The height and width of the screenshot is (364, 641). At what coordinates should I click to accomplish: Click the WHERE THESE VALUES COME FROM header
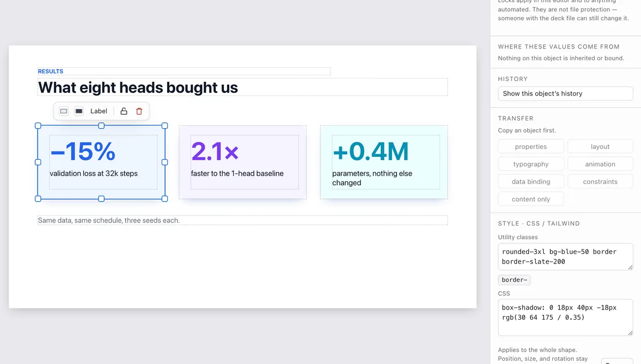coord(559,47)
